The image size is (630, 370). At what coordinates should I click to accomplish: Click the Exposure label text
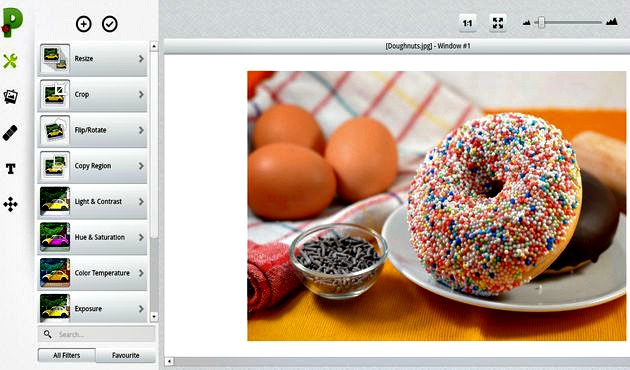[x=88, y=309]
